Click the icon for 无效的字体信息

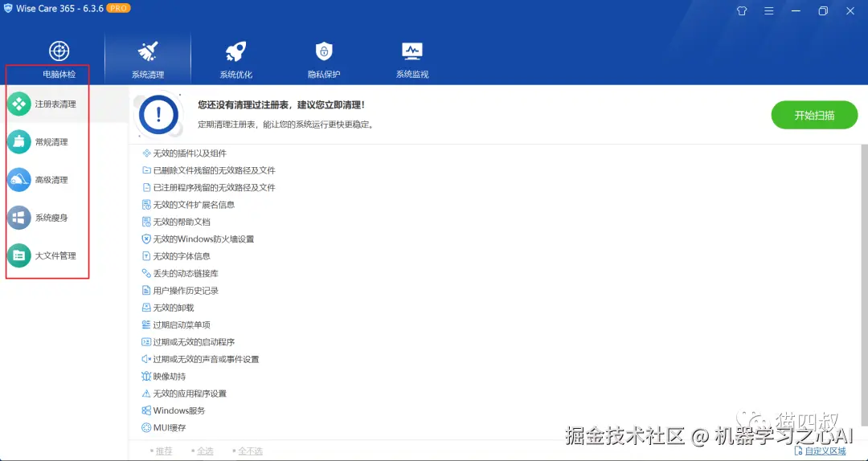147,256
